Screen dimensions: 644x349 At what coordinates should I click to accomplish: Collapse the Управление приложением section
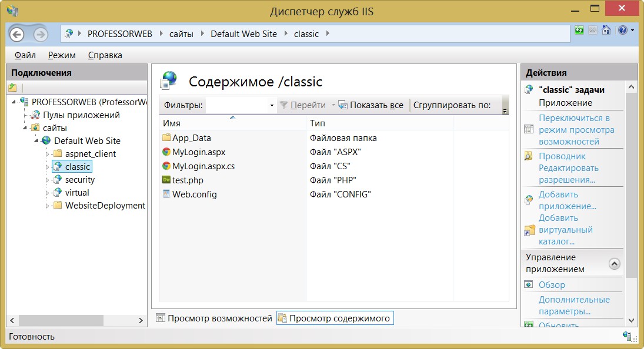pyautogui.click(x=614, y=264)
